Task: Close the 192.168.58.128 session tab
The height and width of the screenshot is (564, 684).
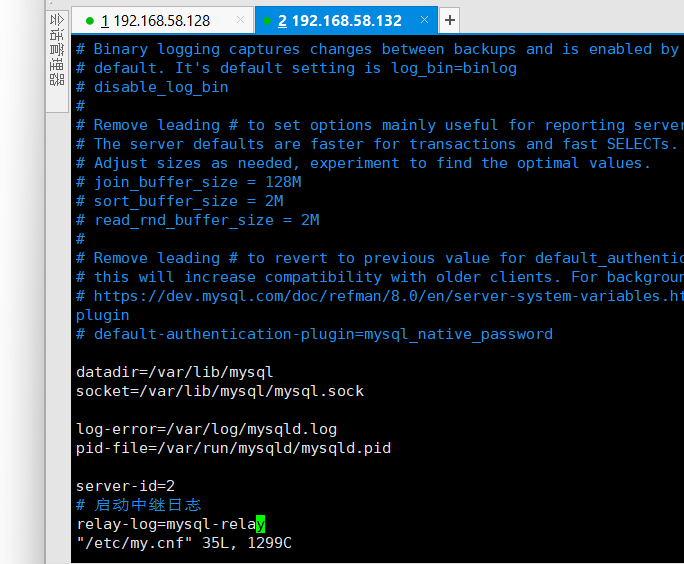Action: coord(240,20)
